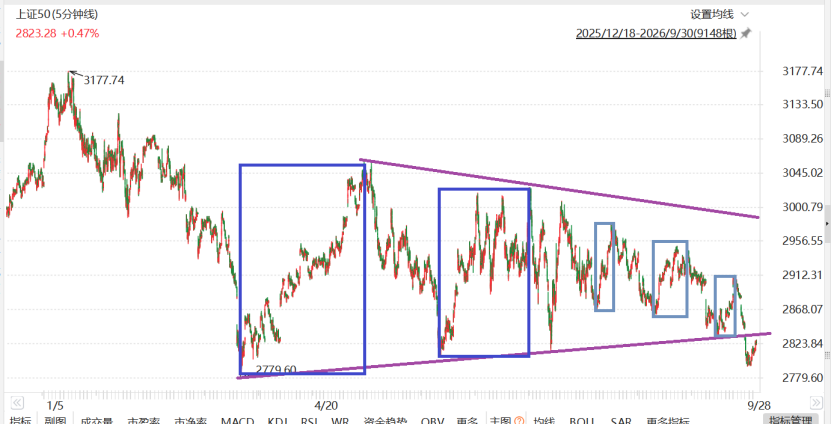This screenshot has width=831, height=424.
Task: Select the 主图 label
Action: [500, 421]
